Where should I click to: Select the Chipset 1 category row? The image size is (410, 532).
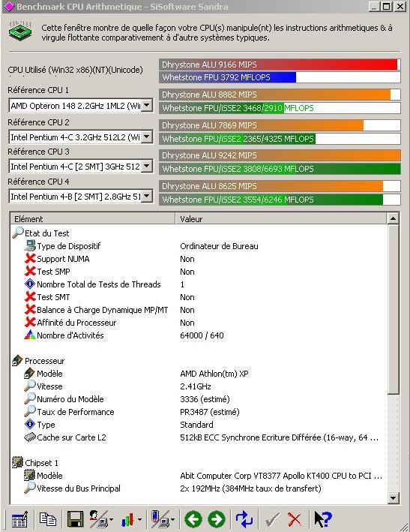199,463
